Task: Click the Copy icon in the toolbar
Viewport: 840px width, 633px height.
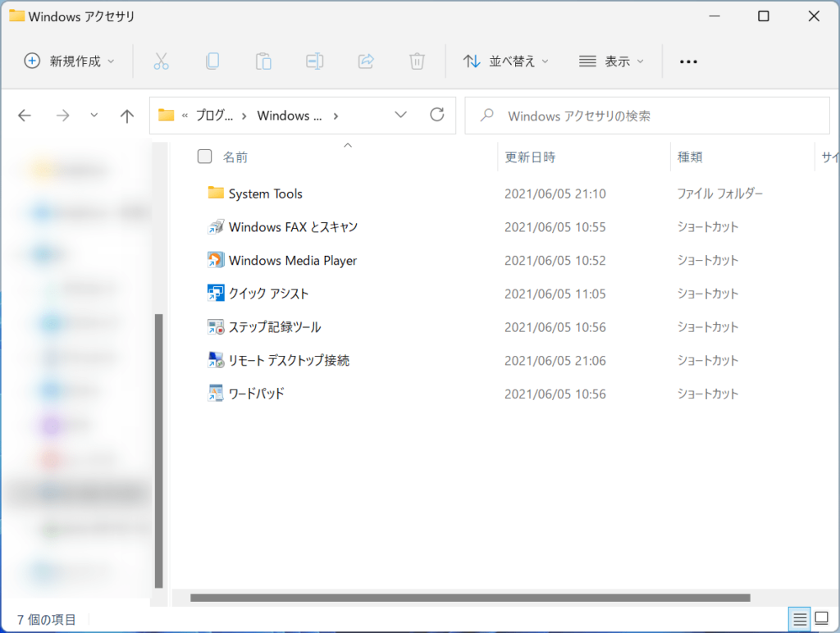Action: pos(212,61)
